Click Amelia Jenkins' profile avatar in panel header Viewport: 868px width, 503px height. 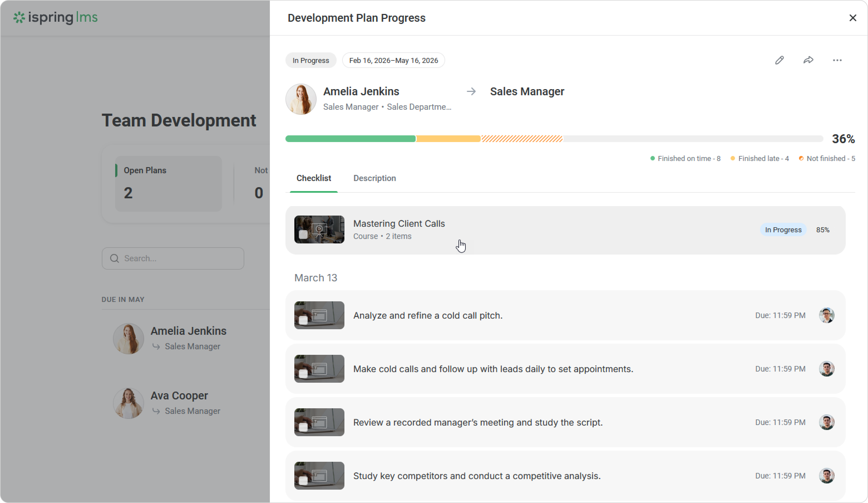[301, 99]
